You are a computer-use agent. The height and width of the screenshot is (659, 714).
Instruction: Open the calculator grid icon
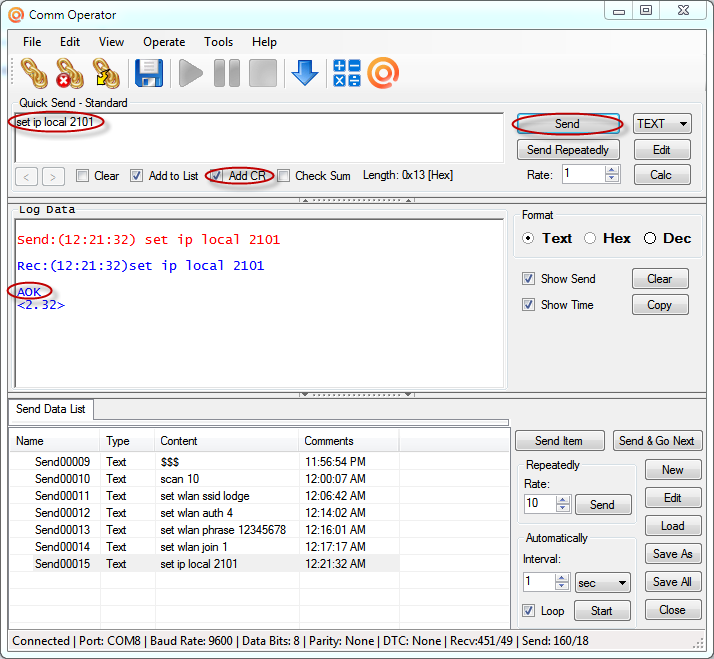[347, 73]
